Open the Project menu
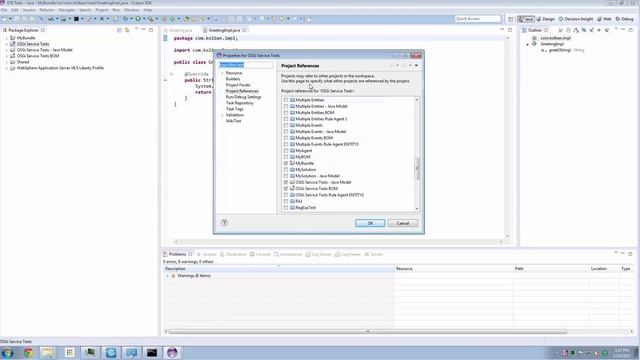The image size is (640, 360). 102,10
